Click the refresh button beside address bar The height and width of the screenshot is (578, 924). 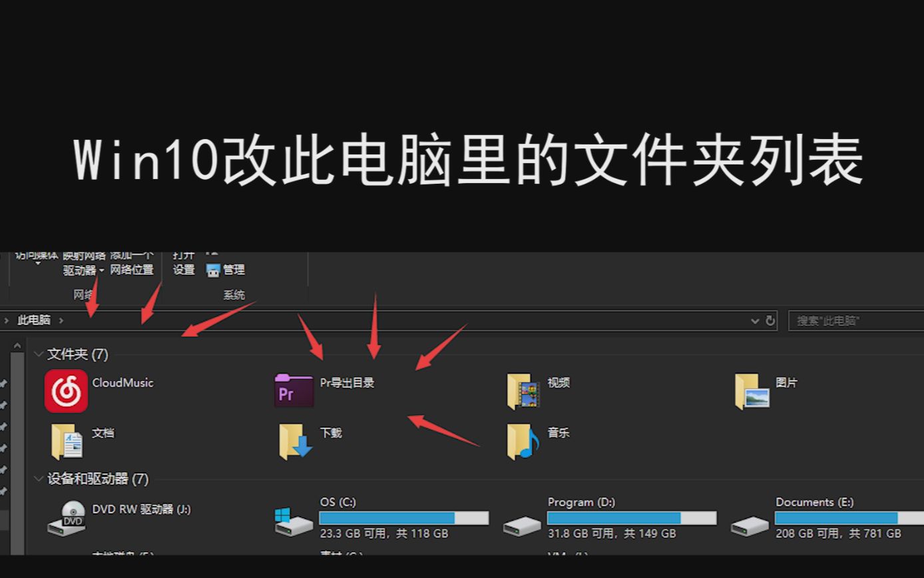[770, 320]
